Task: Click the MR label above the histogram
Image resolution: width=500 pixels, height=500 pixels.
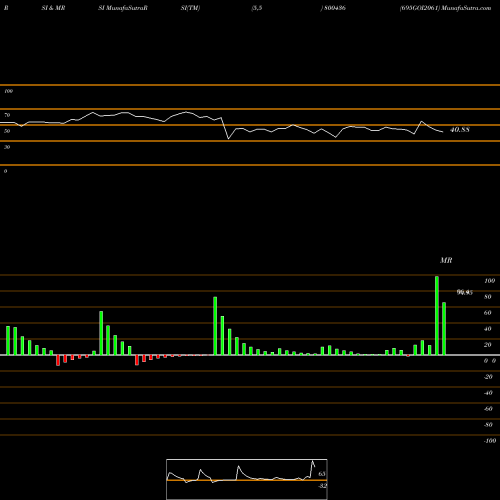Action: click(446, 260)
